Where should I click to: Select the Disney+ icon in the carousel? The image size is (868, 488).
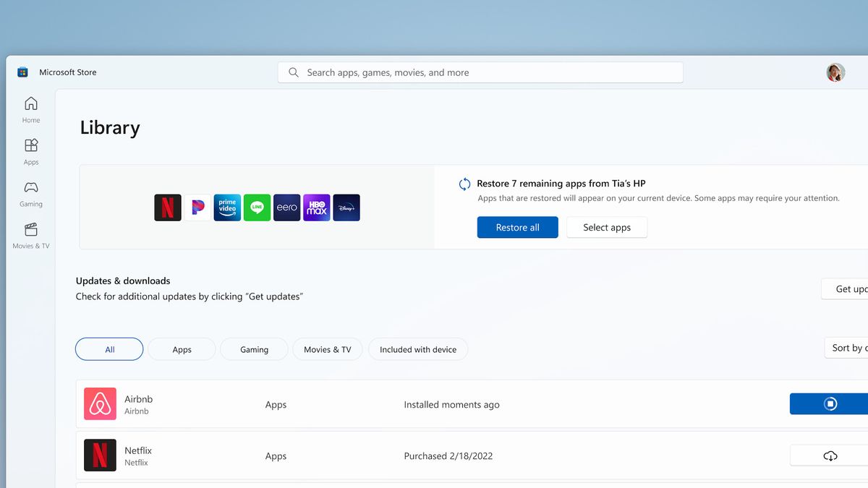click(x=346, y=207)
